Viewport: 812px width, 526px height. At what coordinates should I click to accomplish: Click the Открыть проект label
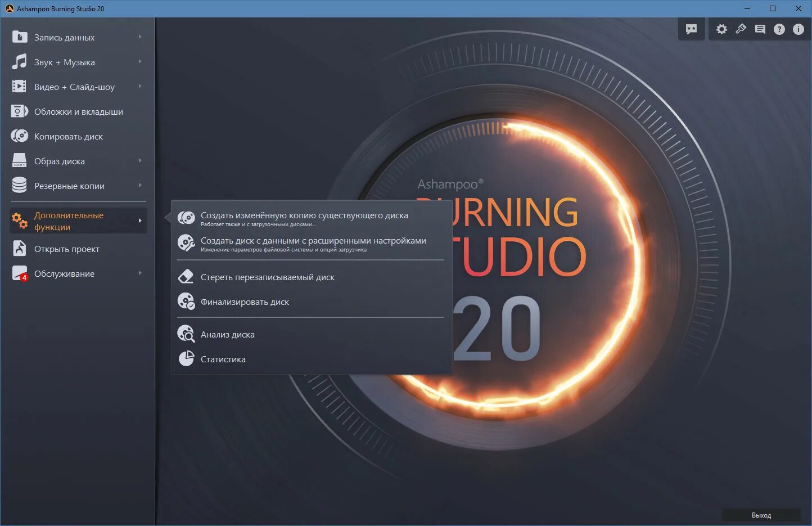[66, 249]
